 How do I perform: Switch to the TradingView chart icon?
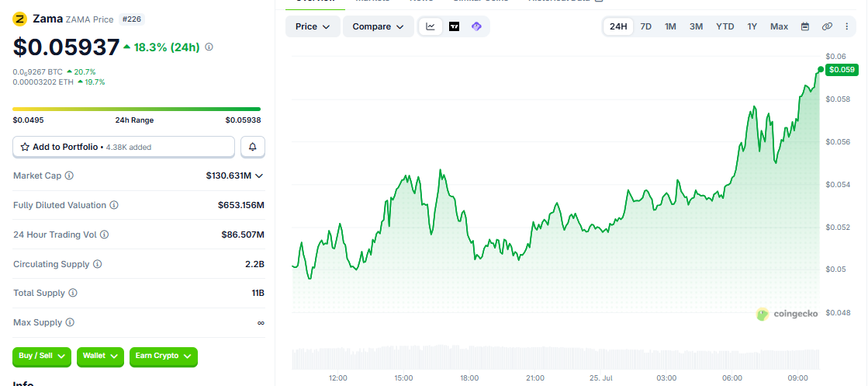454,26
